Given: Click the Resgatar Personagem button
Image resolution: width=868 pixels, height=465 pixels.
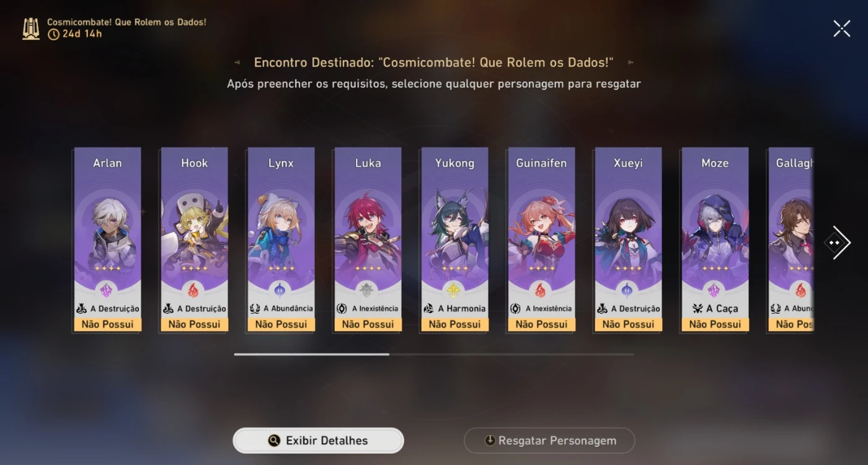Looking at the screenshot, I should coord(549,441).
